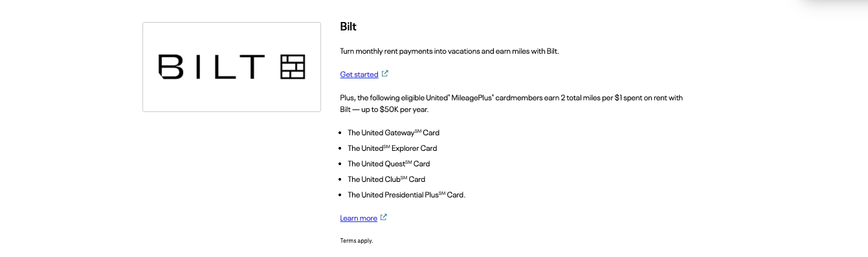This screenshot has width=868, height=257.
Task: Open the Get started link
Action: pyautogui.click(x=359, y=74)
